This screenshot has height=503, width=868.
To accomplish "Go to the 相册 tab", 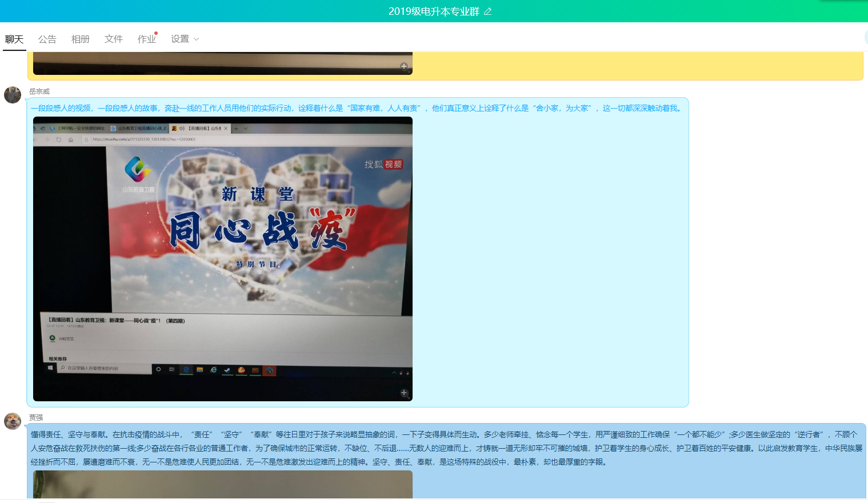I will 81,39.
